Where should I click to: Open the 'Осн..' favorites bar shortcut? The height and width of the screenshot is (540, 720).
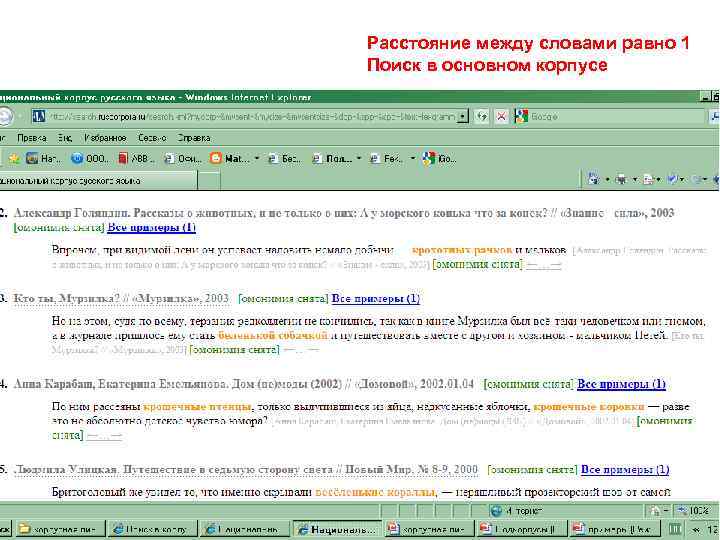[183, 159]
